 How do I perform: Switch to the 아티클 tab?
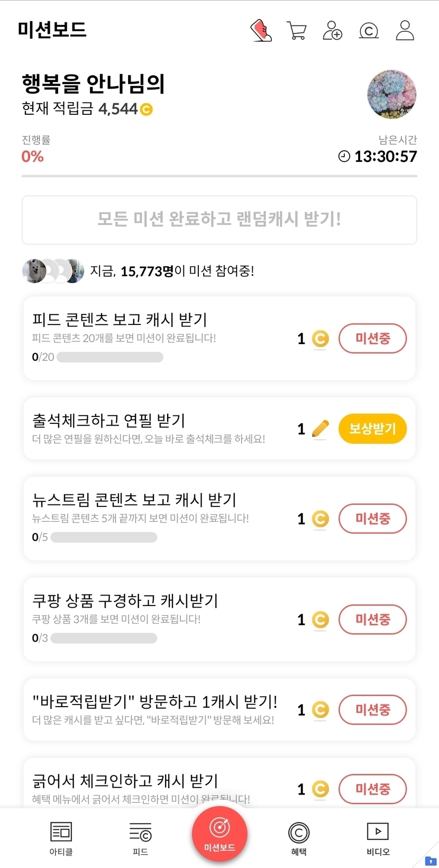(x=61, y=838)
